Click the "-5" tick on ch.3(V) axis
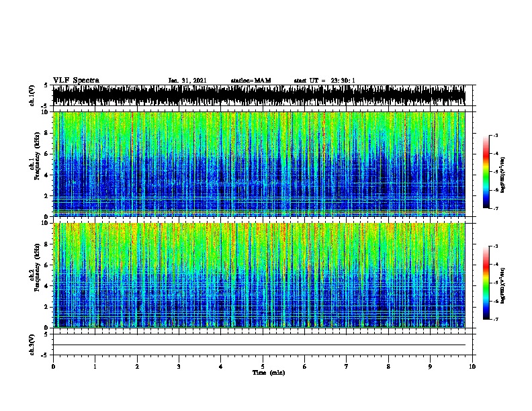 tap(44, 355)
